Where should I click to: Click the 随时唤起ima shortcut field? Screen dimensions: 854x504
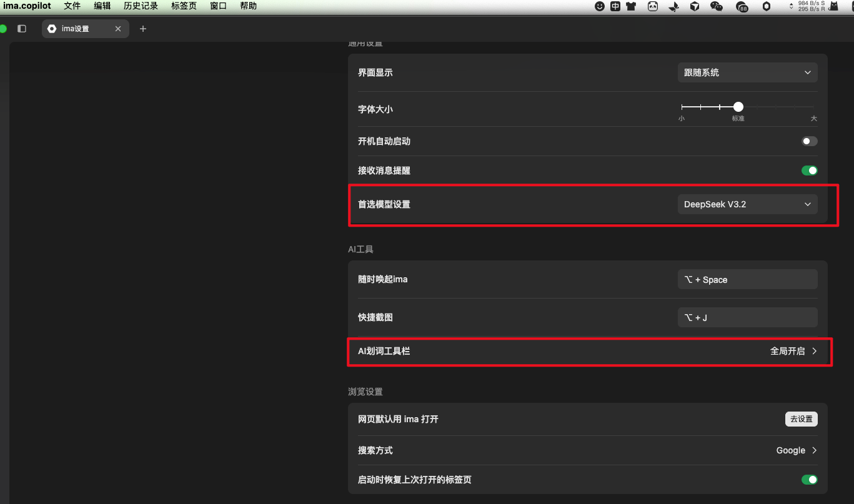click(747, 279)
